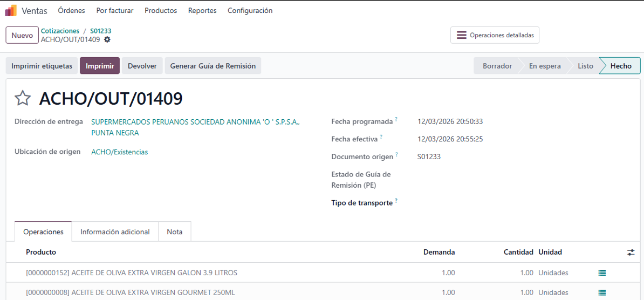Screen dimensions: 644x300
Task: Click Generar Guía de Remisión button
Action: (x=213, y=66)
